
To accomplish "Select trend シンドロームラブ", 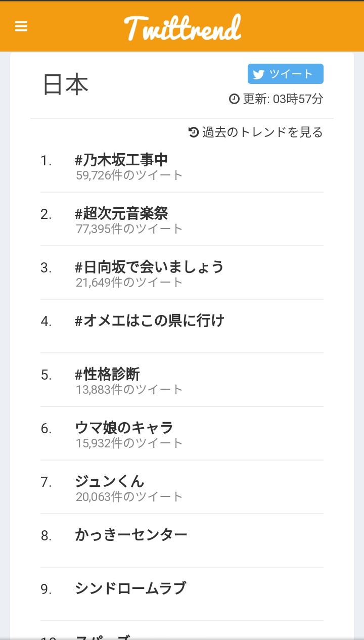I will 130,589.
